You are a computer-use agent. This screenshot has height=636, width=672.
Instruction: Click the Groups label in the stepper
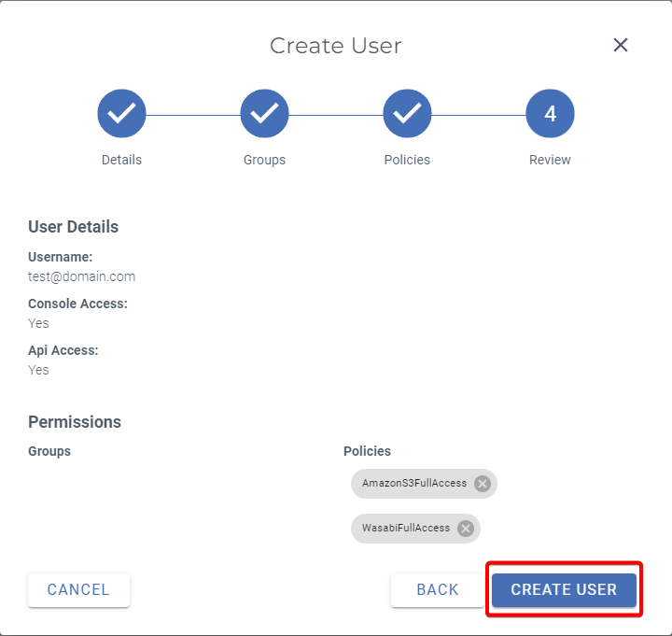pyautogui.click(x=264, y=160)
